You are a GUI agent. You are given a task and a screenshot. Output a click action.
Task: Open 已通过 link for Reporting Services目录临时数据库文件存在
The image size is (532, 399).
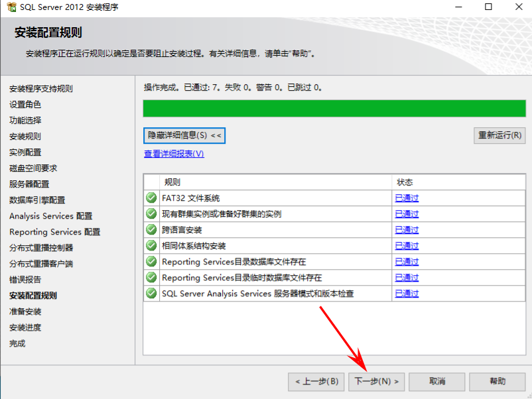407,278
